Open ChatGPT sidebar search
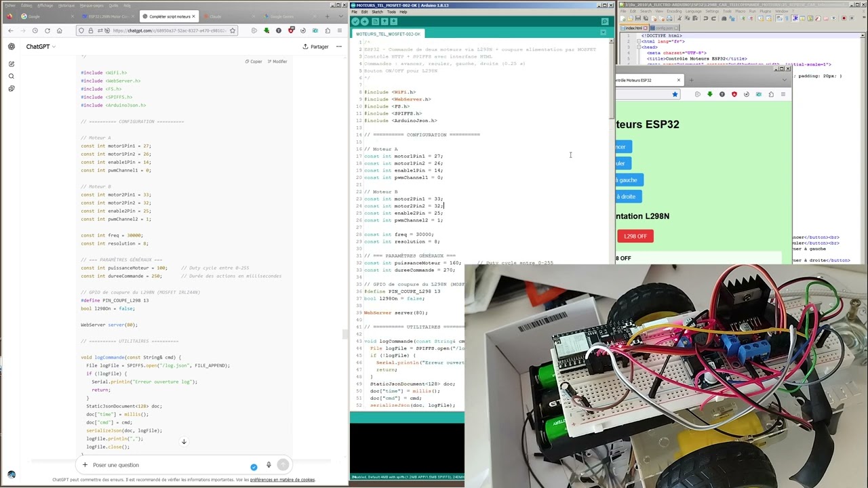Screen dimensions: 868x488 [x=12, y=76]
